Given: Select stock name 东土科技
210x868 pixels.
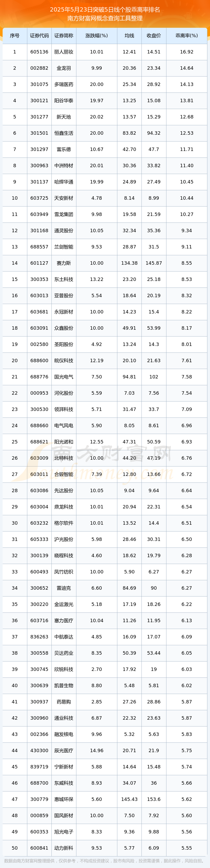Looking at the screenshot, I should tap(64, 279).
